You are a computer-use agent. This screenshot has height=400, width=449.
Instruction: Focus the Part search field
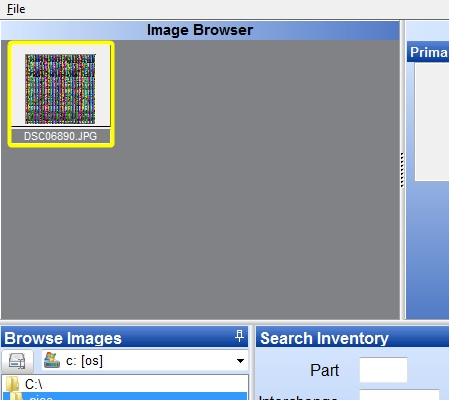click(383, 370)
